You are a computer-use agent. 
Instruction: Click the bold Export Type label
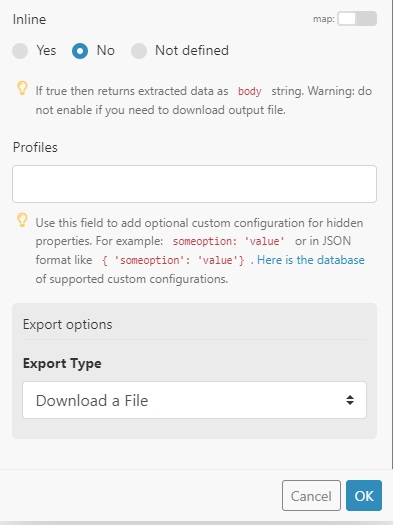click(x=62, y=364)
